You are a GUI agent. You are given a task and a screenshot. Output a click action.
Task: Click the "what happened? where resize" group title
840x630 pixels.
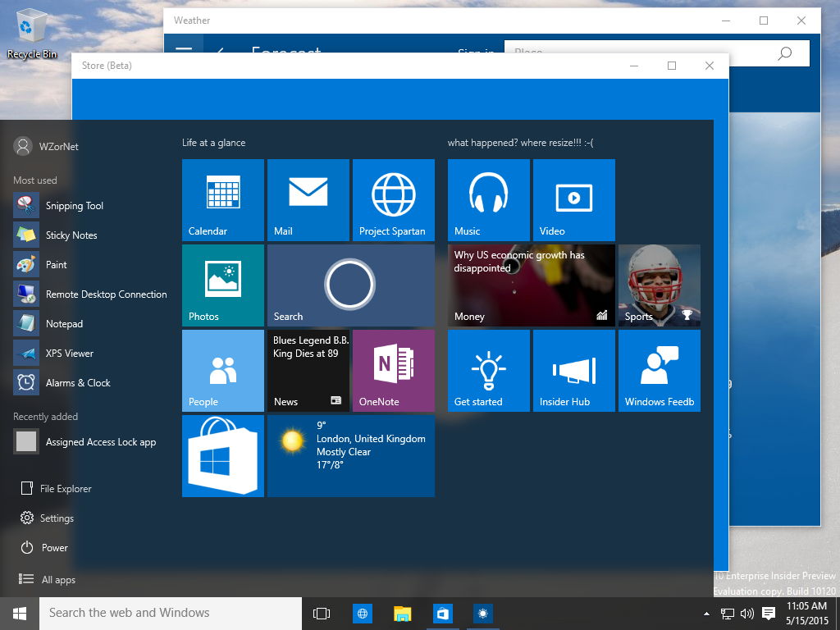point(521,143)
